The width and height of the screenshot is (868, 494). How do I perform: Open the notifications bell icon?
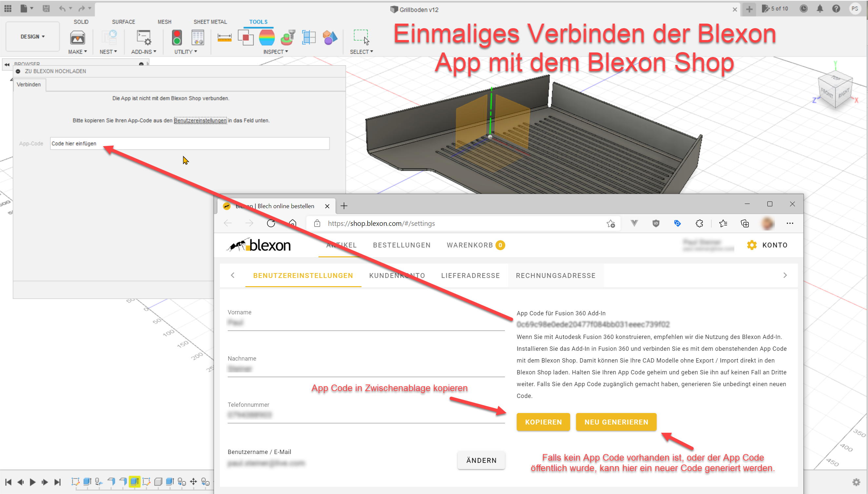(820, 9)
